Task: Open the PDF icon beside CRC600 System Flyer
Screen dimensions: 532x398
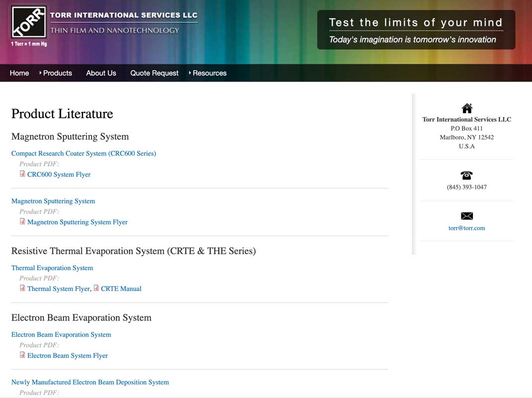Action: tap(22, 174)
